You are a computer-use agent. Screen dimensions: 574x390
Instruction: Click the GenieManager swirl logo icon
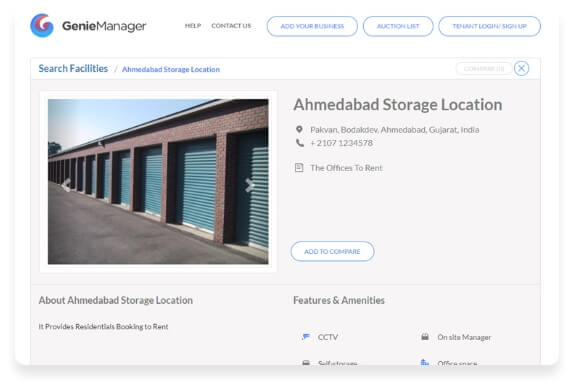42,26
